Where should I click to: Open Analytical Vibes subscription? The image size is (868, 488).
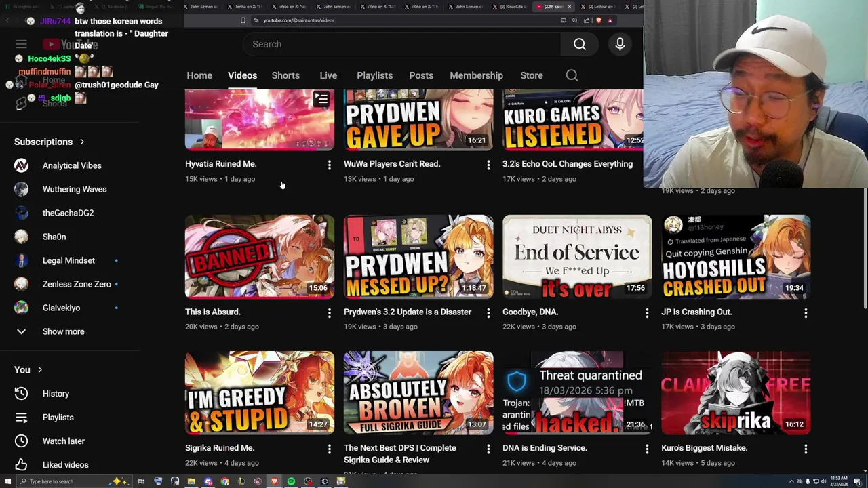pos(72,165)
